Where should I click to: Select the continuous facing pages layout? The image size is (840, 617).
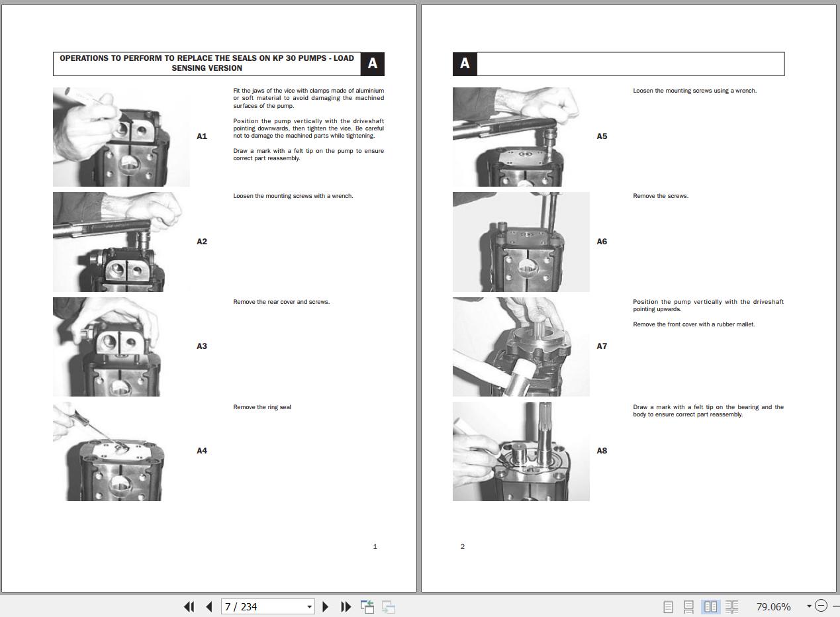[x=731, y=606]
